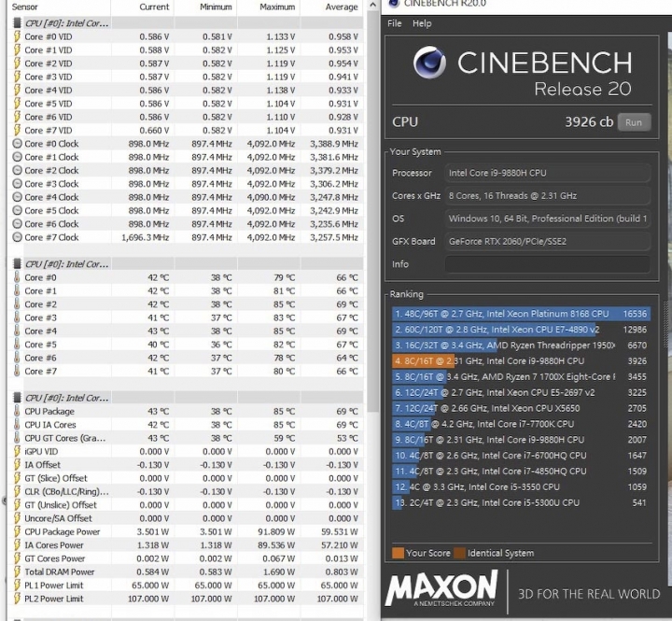This screenshot has height=621, width=672.
Task: Select ranking entry Xeon CPU E5-2697 v2
Action: click(521, 392)
